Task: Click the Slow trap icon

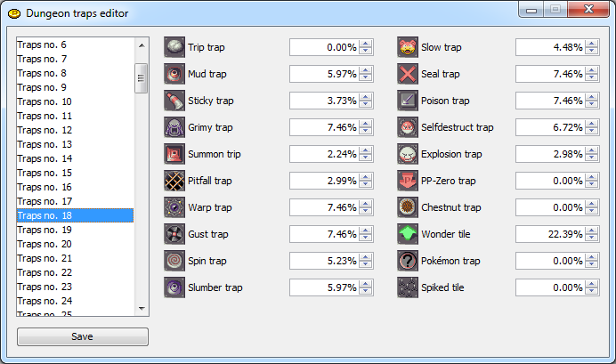Action: point(408,47)
